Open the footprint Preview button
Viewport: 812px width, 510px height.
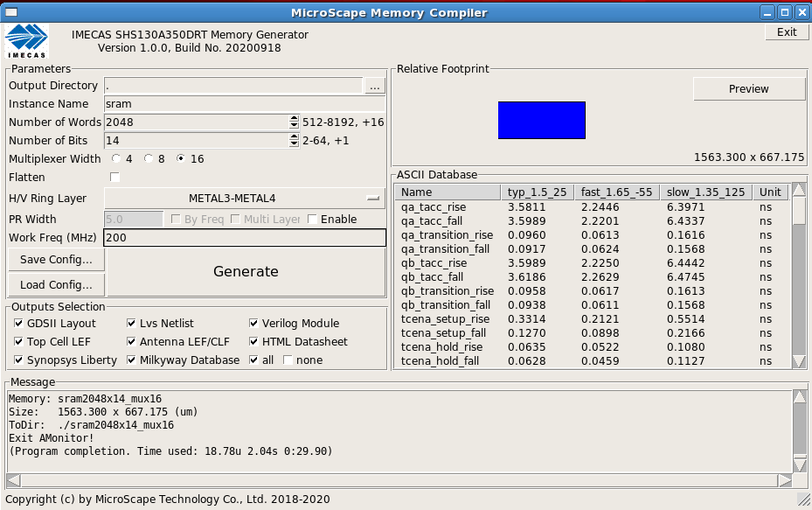tap(748, 89)
